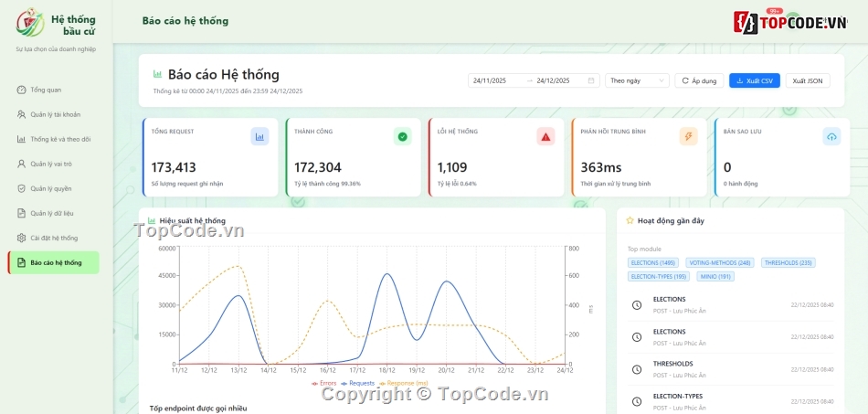The image size is (868, 414).
Task: Click the Quản lý vai trò person icon
Action: click(x=21, y=164)
